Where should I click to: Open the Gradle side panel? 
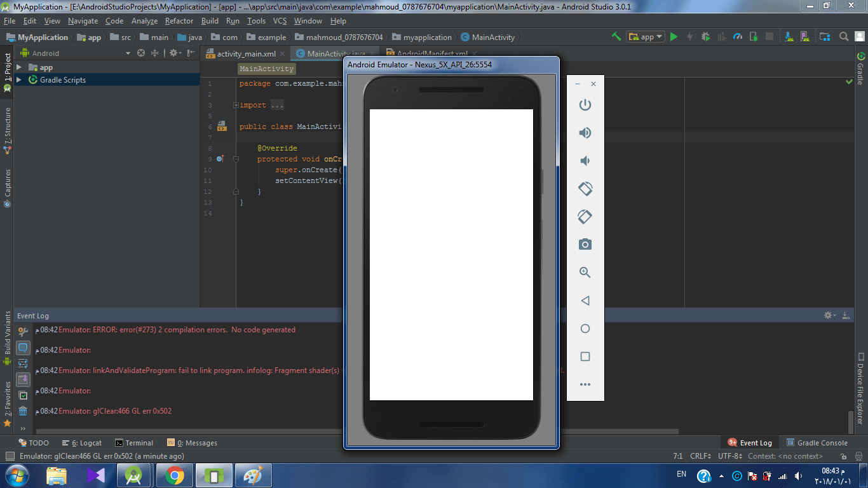[x=861, y=69]
